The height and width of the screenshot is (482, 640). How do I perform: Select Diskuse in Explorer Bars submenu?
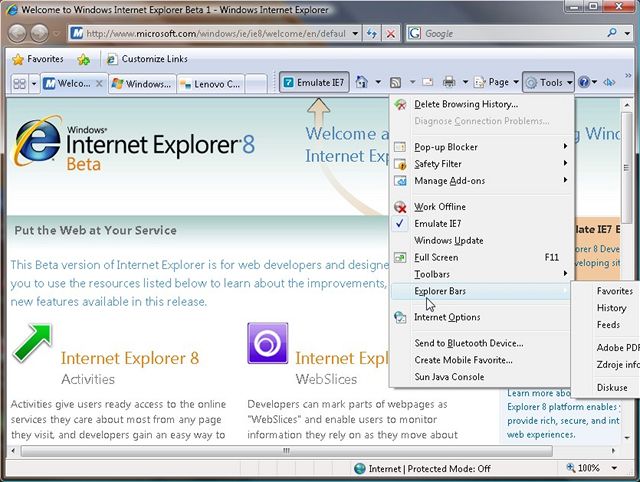(607, 388)
